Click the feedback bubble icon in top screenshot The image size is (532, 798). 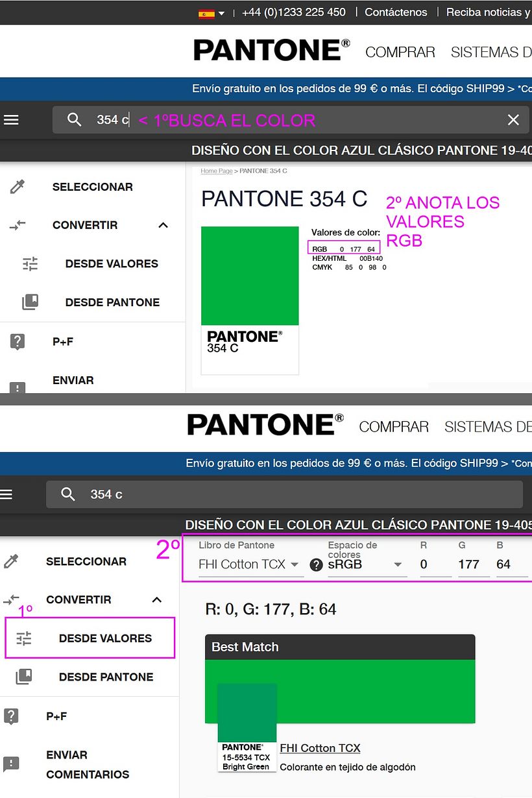pos(18,387)
